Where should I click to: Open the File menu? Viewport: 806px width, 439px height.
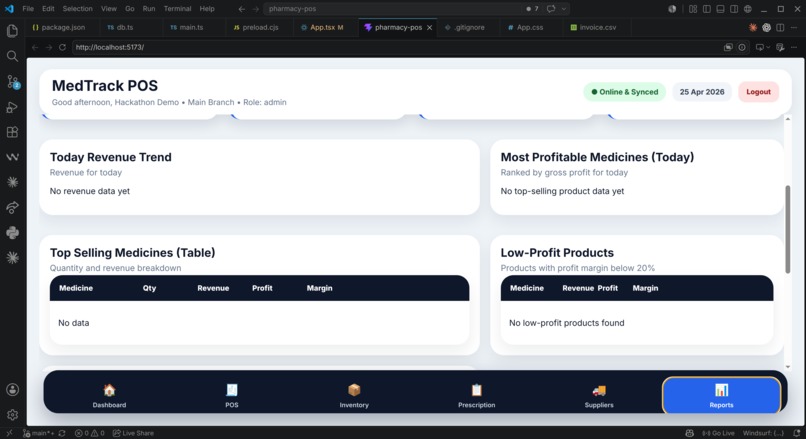28,9
